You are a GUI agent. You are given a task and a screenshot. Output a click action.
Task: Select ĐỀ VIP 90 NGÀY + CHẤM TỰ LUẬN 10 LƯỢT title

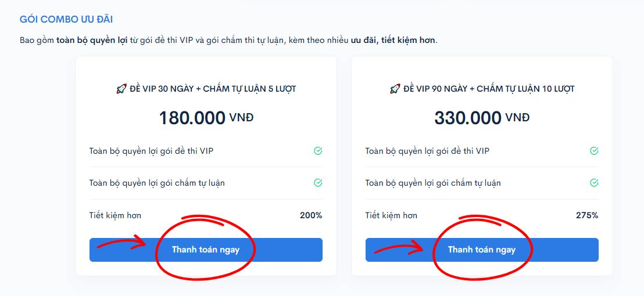click(488, 89)
